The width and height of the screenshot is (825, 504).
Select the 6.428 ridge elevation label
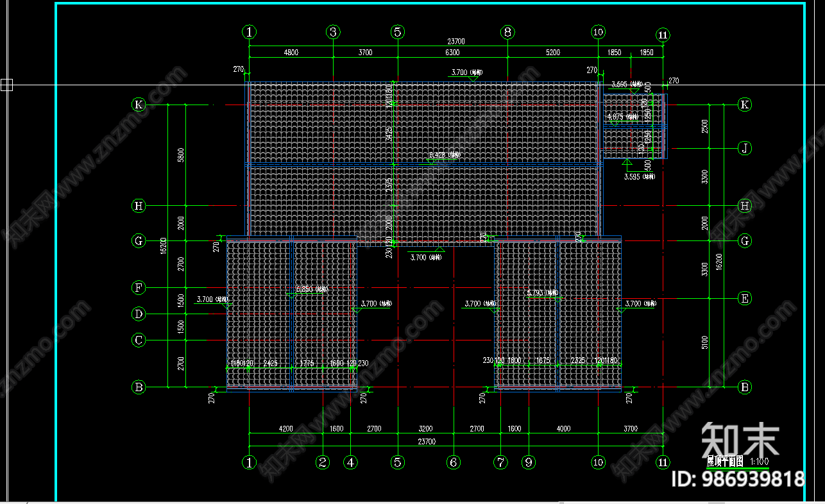coord(445,155)
